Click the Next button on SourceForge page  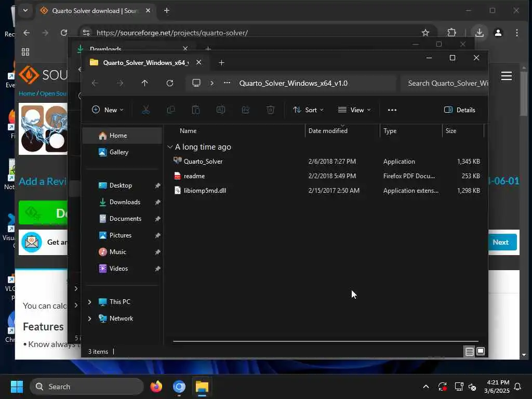(502, 242)
